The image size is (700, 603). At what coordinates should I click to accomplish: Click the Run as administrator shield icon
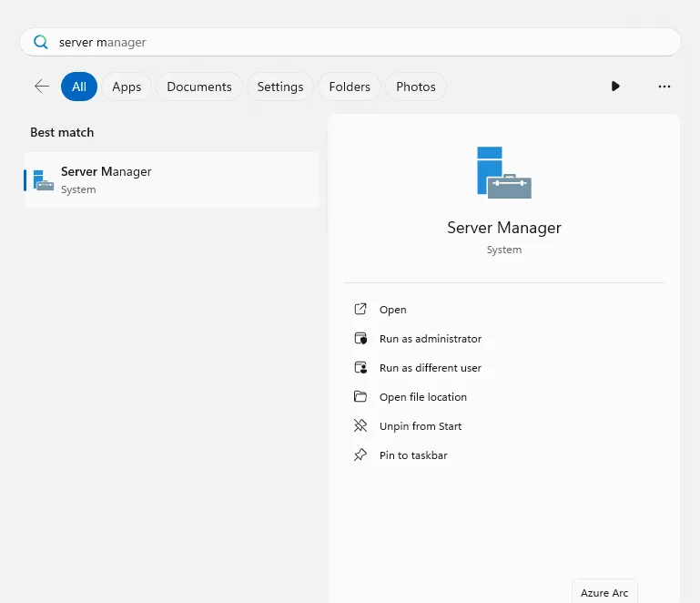(x=360, y=339)
